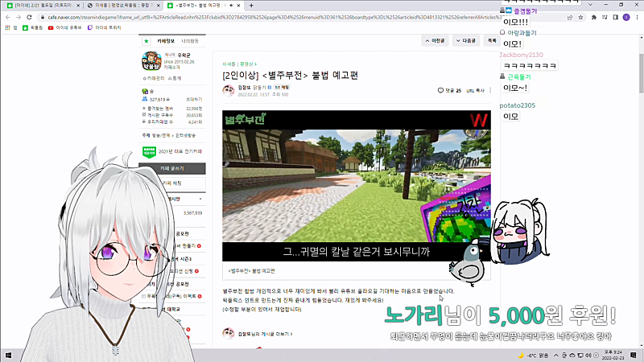The width and height of the screenshot is (644, 362).
Task: Click the green star favorite-cafe icon
Action: coord(147,41)
